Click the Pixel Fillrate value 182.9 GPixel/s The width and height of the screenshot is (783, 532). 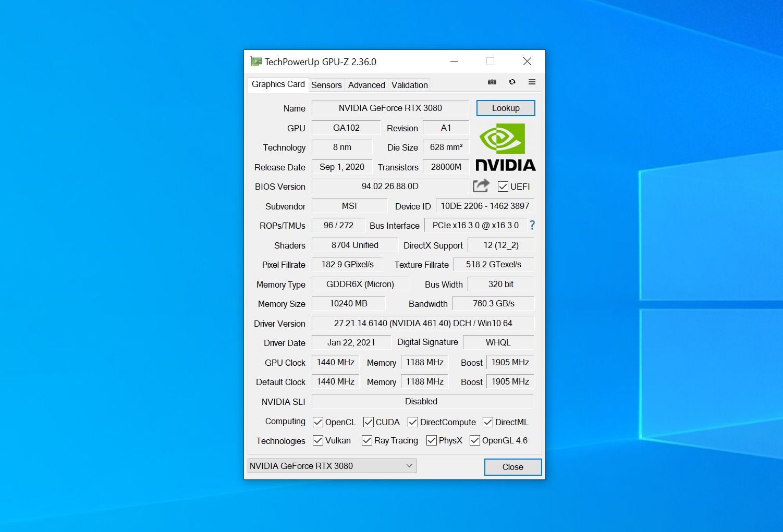347,264
